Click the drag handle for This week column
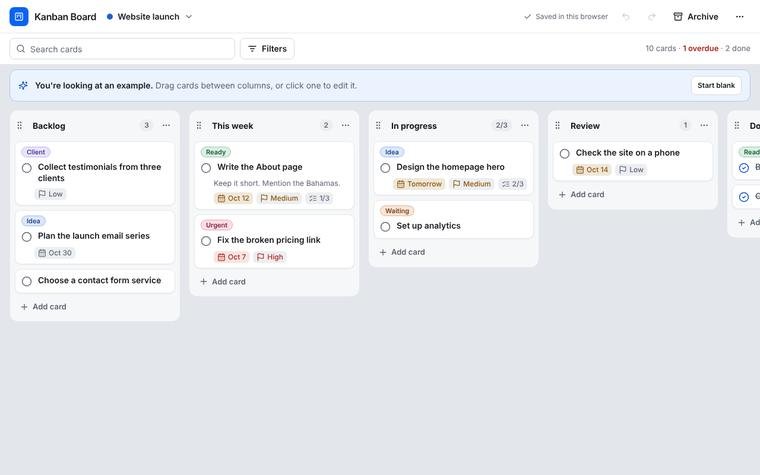This screenshot has width=760, height=475. [199, 126]
